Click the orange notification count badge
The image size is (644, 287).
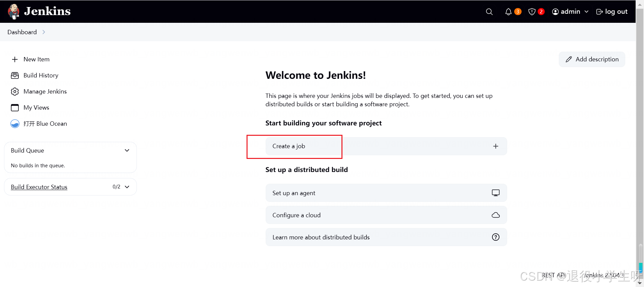[518, 12]
